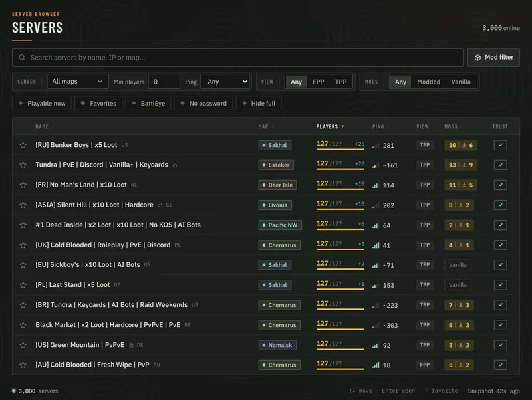532x400 pixels.
Task: Favorite [FR] No Man's Land star
Action: pyautogui.click(x=23, y=185)
